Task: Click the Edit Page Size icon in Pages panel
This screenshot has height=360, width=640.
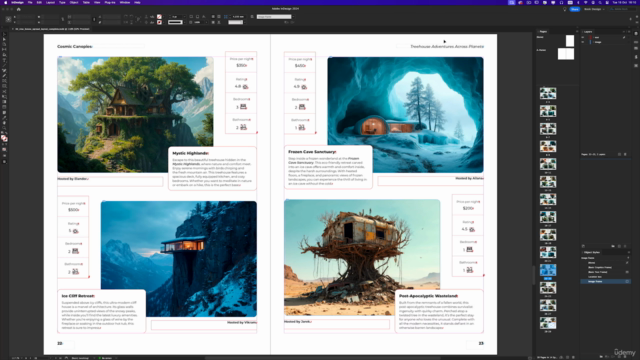Action: pos(561,357)
